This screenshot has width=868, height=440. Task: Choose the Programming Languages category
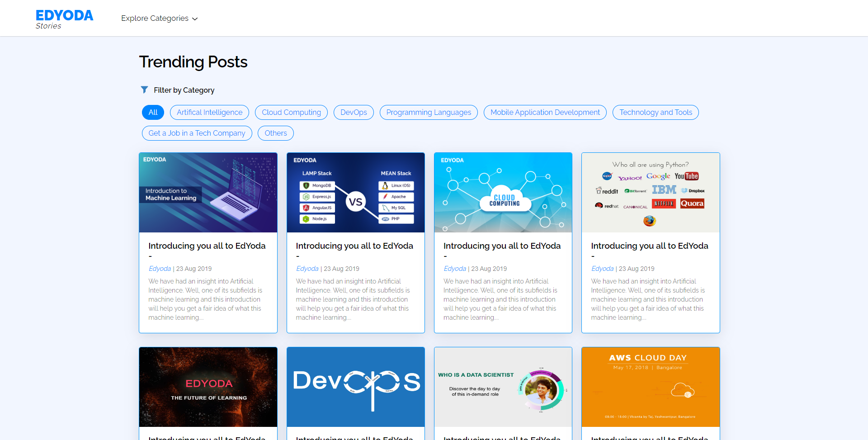(428, 112)
